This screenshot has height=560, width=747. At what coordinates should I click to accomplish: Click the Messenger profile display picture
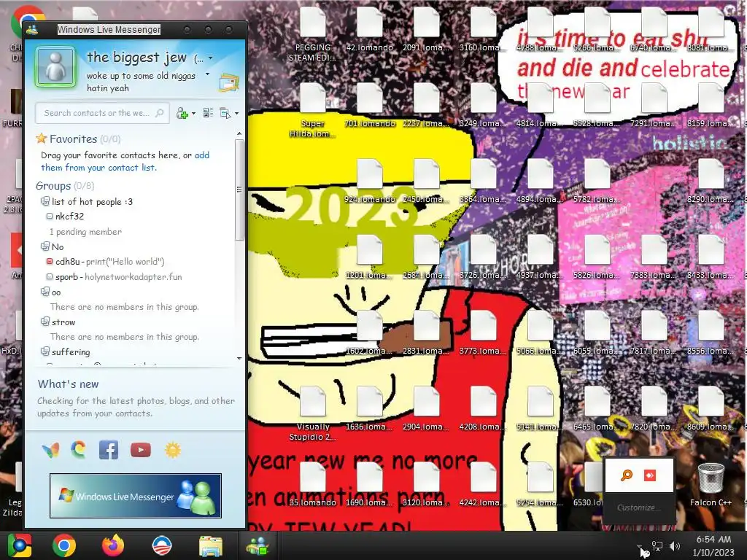tap(55, 66)
